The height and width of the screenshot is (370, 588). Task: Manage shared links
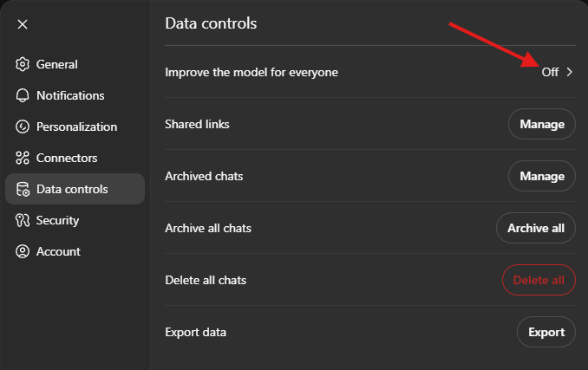[542, 124]
